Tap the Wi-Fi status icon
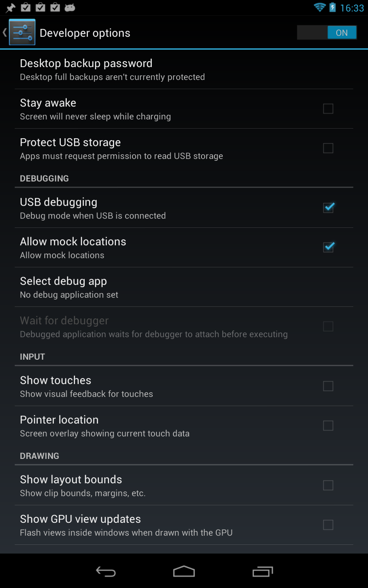368x588 pixels. click(319, 7)
